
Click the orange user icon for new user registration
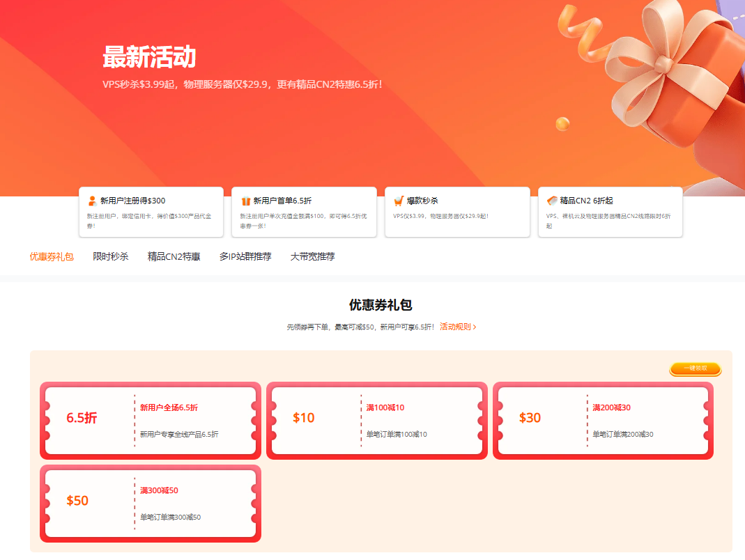[x=92, y=201]
